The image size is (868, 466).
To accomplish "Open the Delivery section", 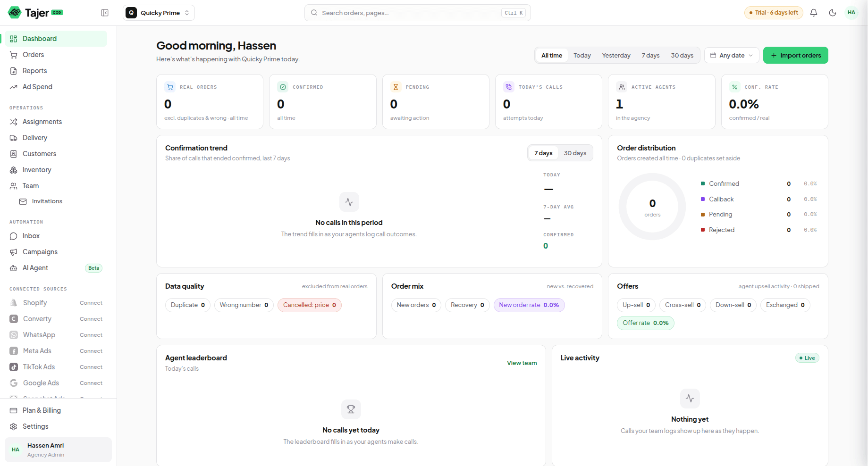I will 56,138.
